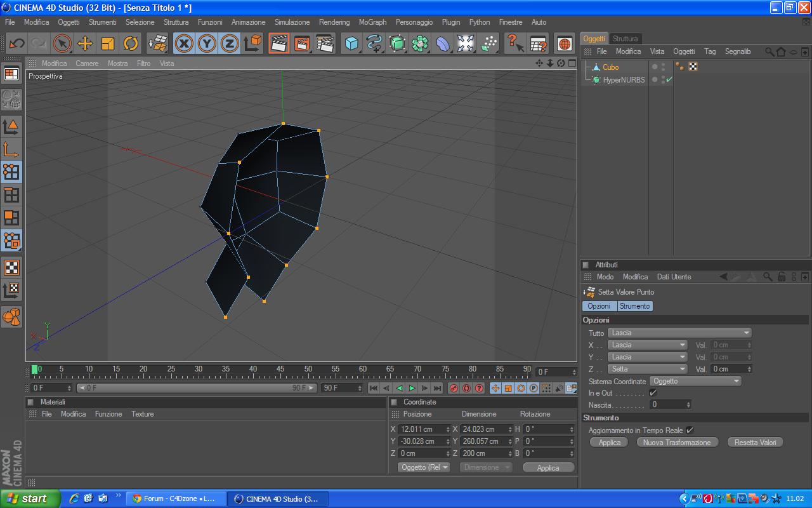The height and width of the screenshot is (508, 812).
Task: Click the Nuova Trasformazione button
Action: [677, 443]
